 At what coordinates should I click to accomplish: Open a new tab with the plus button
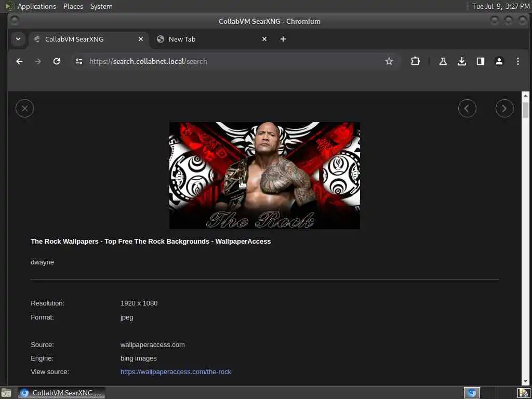click(283, 39)
